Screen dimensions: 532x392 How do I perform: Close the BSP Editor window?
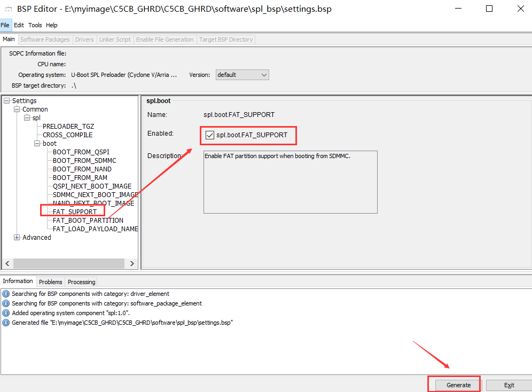520,9
